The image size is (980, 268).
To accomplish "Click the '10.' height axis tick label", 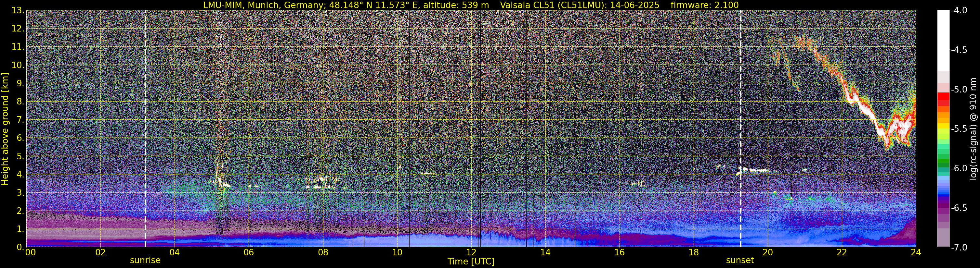I will pyautogui.click(x=18, y=65).
